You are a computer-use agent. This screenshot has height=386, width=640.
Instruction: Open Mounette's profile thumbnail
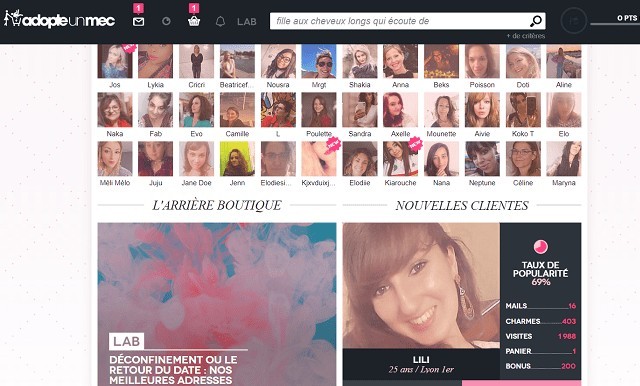pos(441,110)
